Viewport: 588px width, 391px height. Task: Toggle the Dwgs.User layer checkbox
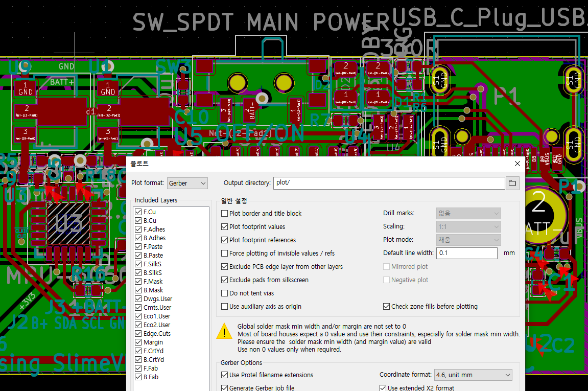(138, 298)
